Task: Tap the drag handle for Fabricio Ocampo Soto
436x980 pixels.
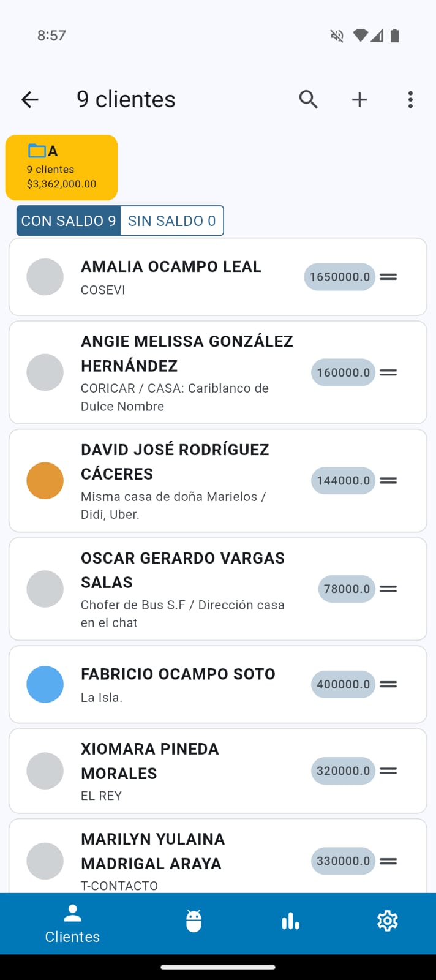Action: tap(388, 684)
